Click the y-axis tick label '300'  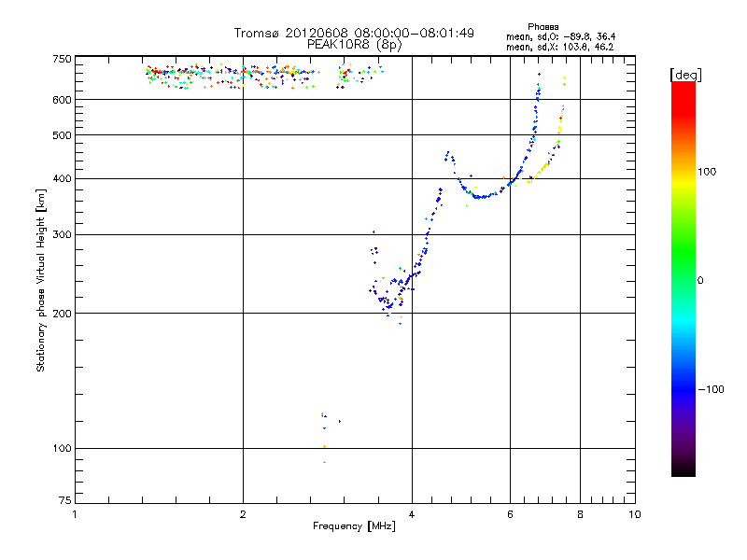[x=62, y=234]
